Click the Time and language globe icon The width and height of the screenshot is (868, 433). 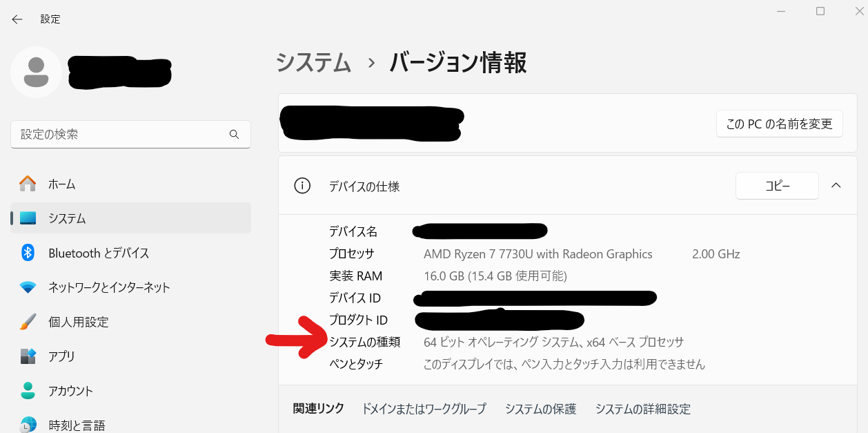(x=28, y=424)
